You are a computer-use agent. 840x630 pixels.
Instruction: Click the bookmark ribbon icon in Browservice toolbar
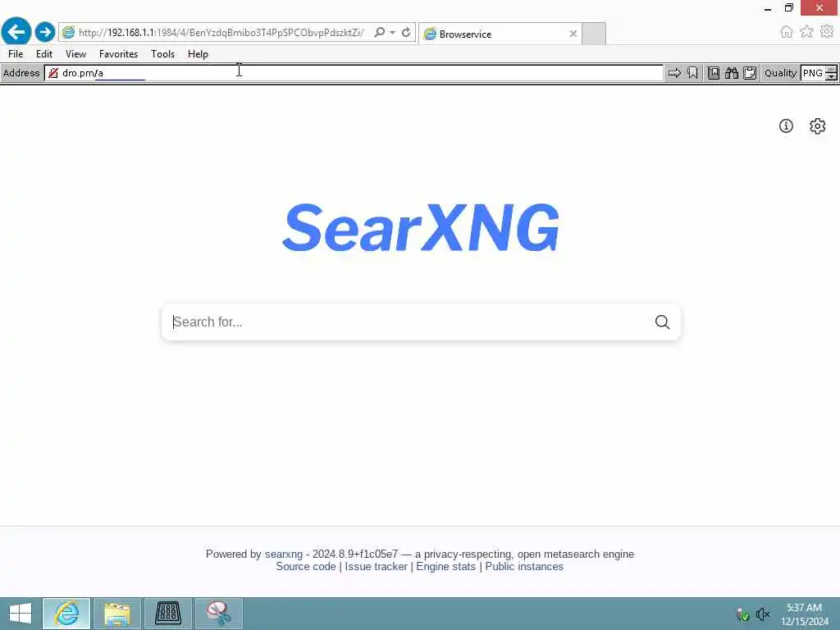click(692, 73)
